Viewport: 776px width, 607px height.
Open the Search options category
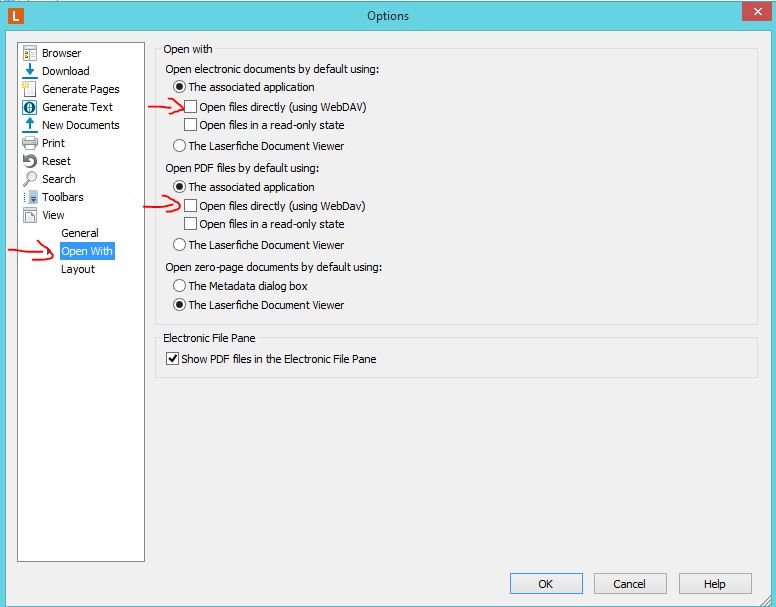pyautogui.click(x=59, y=179)
